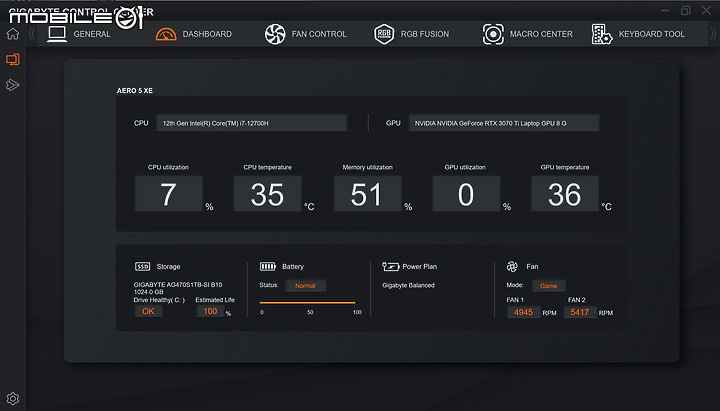This screenshot has width=720, height=411.
Task: Click the AERO 5 XE model label
Action: click(135, 90)
